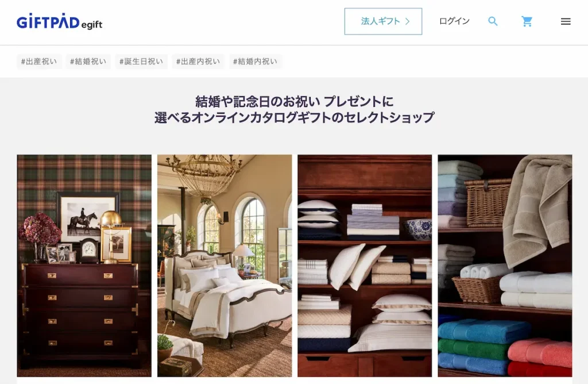Select the #誕生日祝い tag
The image size is (588, 384).
click(x=141, y=62)
